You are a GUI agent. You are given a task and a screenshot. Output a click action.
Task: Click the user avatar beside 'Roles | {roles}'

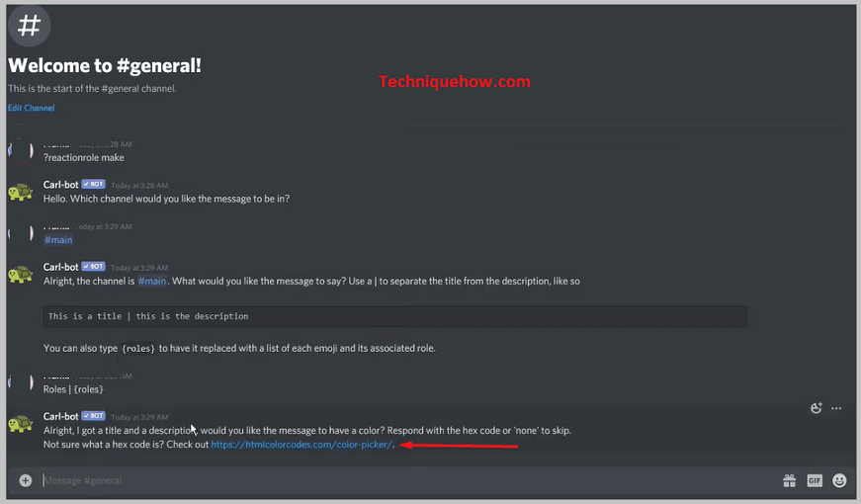pyautogui.click(x=21, y=382)
